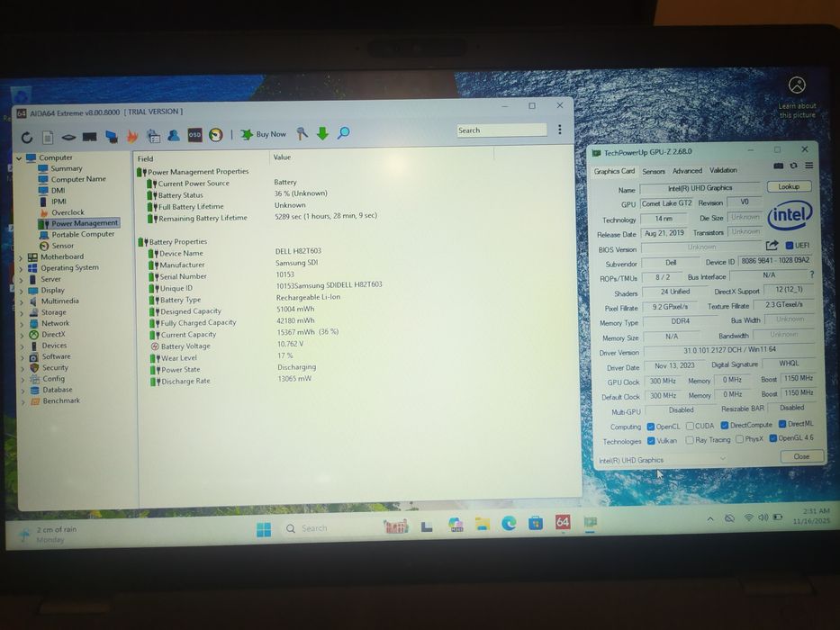The width and height of the screenshot is (840, 630).
Task: Select Computer Name in the tree
Action: tap(78, 179)
